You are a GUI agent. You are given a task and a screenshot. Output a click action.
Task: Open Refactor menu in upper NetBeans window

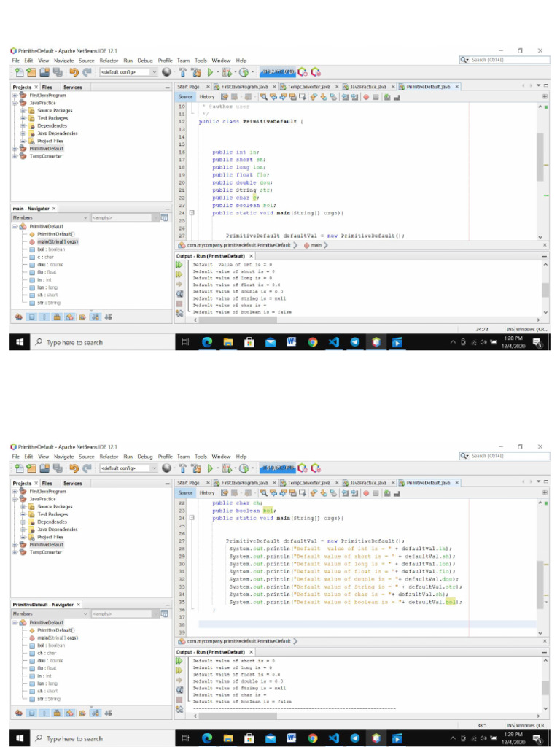[109, 61]
